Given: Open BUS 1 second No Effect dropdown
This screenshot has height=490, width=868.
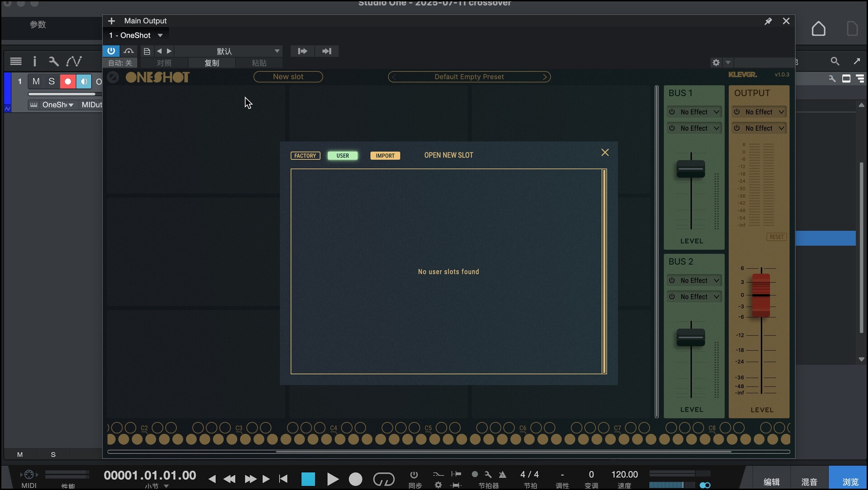Looking at the screenshot, I should tap(699, 128).
